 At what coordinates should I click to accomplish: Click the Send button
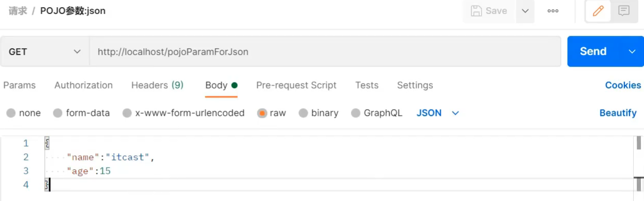(594, 51)
